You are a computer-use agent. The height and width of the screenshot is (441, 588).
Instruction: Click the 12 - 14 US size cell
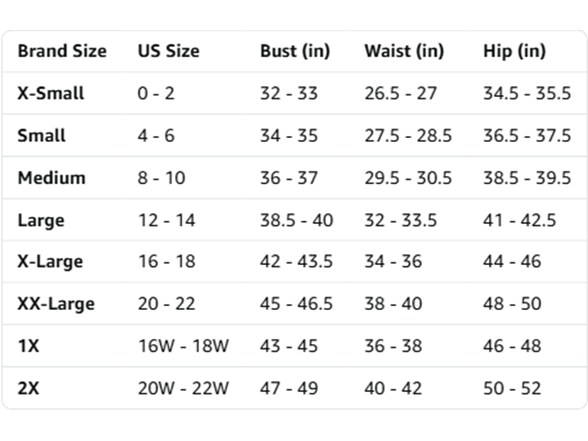click(x=166, y=220)
